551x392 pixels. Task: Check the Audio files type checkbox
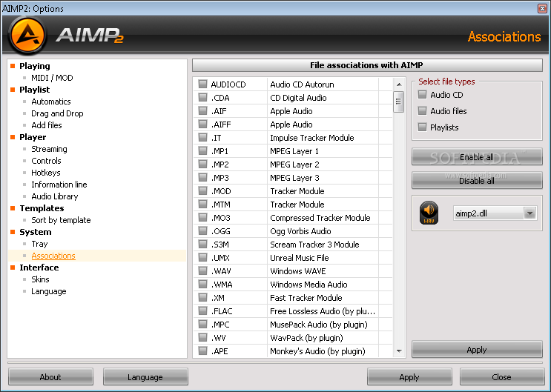(423, 111)
